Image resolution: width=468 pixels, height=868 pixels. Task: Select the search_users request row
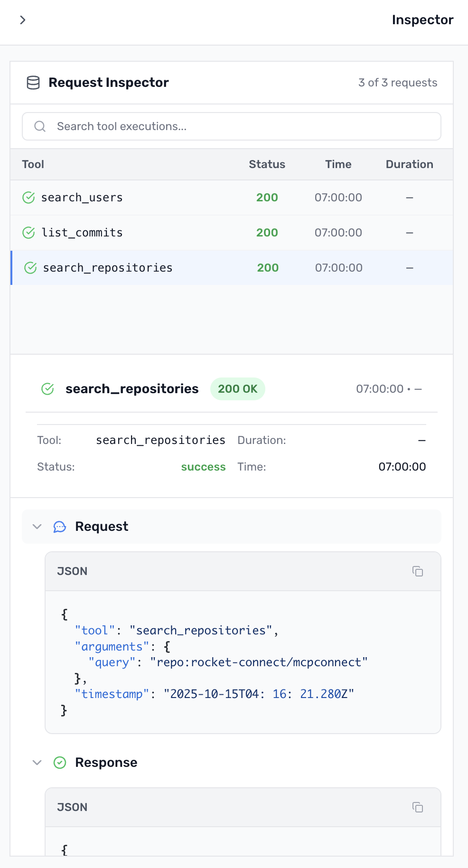[x=142, y=198]
